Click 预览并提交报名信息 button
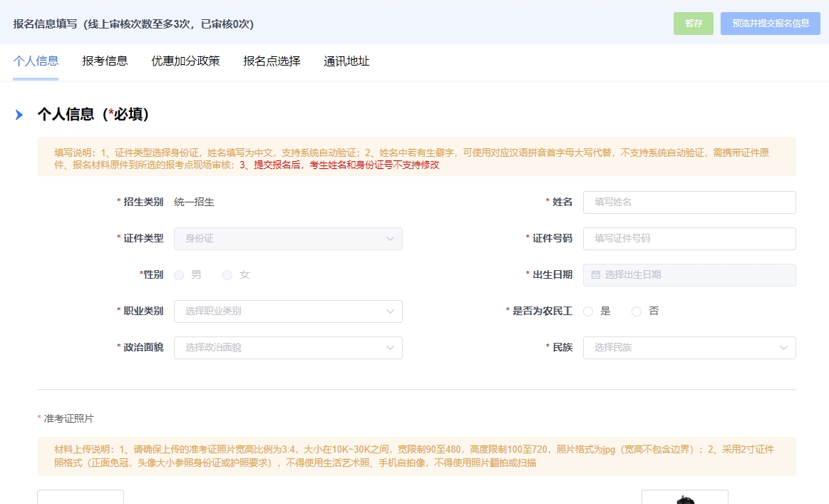The image size is (829, 504). (x=771, y=24)
